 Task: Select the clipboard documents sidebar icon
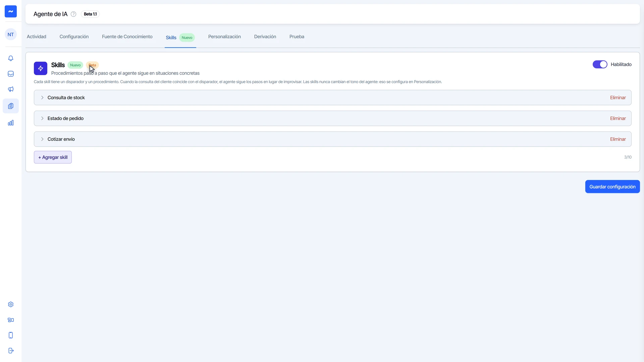click(x=11, y=106)
